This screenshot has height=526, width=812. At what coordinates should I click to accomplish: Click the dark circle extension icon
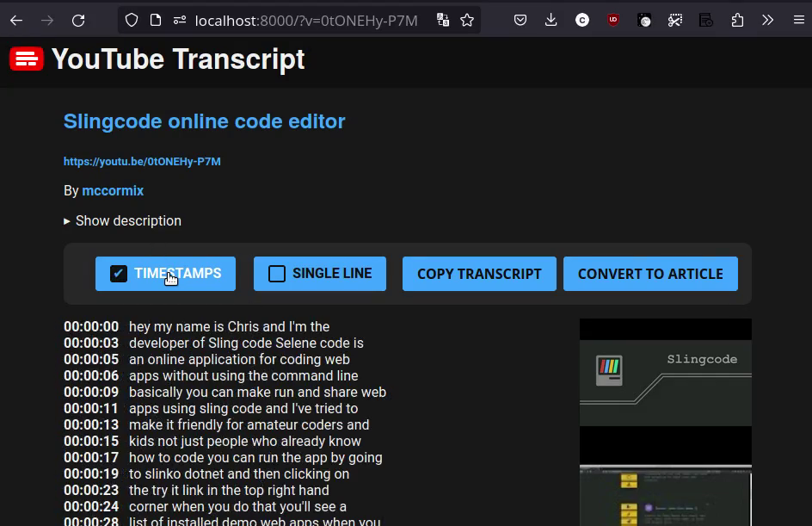(644, 20)
